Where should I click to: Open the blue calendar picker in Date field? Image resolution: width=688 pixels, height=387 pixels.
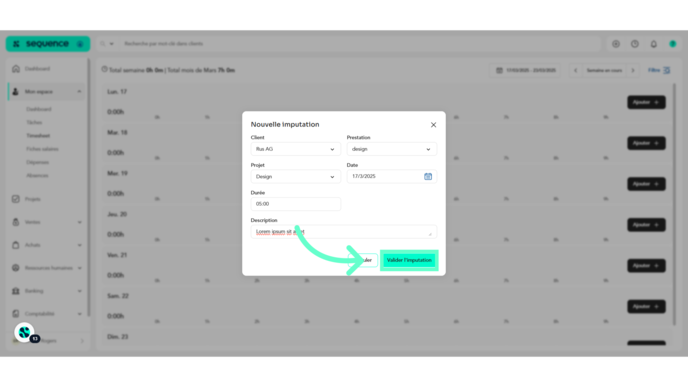tap(428, 176)
